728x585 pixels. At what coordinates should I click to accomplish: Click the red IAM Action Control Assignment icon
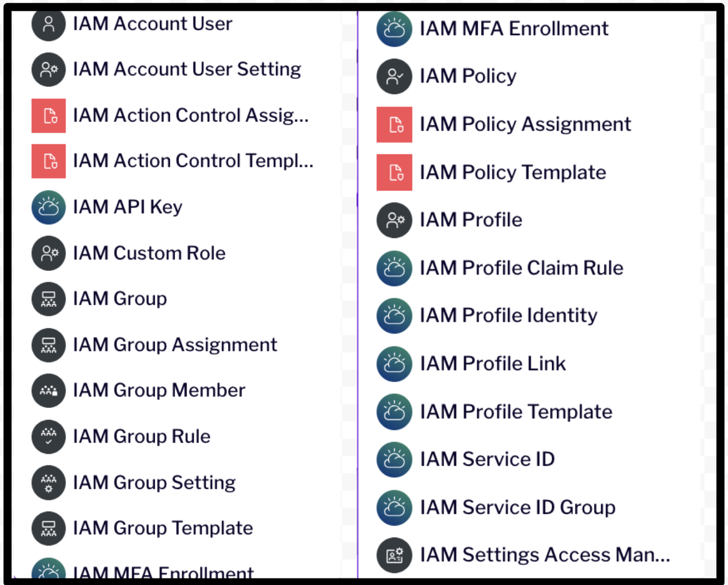click(49, 115)
